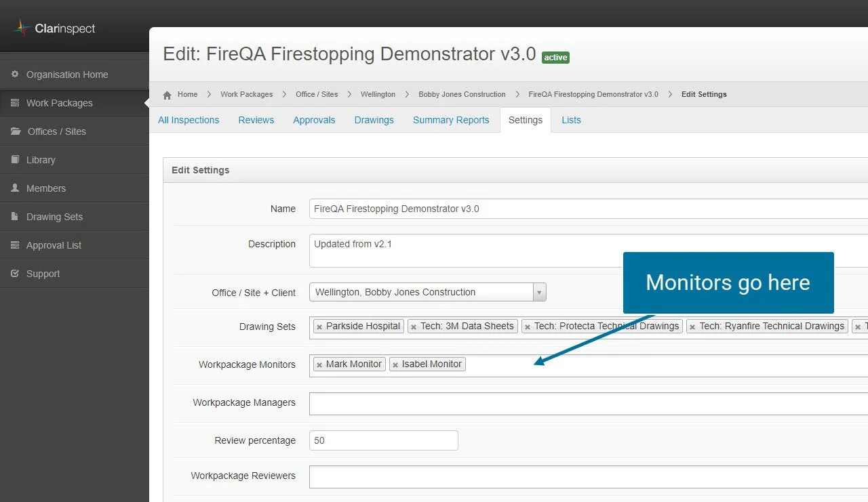Click the Edit Settings panel heading

(x=201, y=170)
